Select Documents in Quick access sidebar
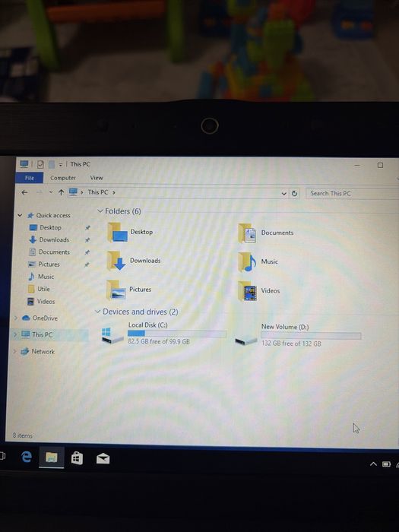The width and height of the screenshot is (399, 532). coord(54,252)
